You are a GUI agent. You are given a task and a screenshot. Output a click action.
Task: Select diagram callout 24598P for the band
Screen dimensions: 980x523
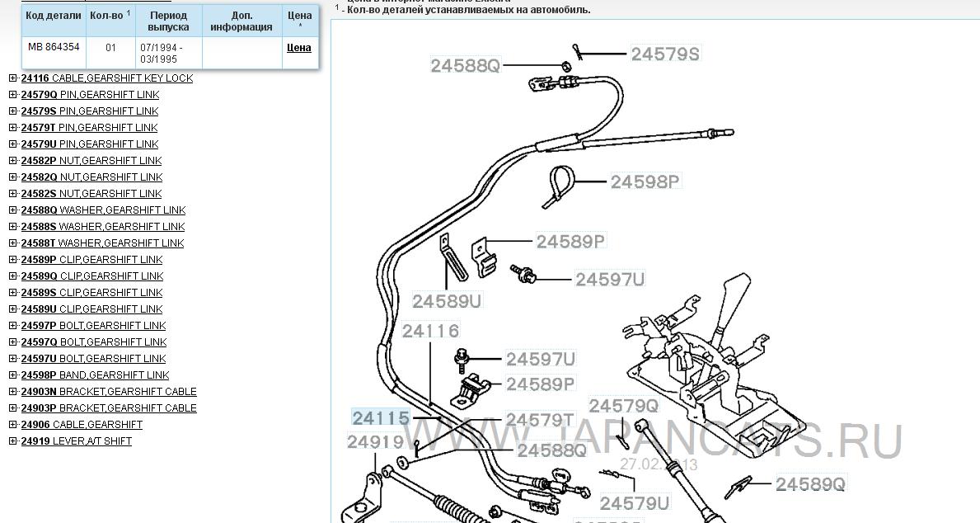click(x=645, y=181)
